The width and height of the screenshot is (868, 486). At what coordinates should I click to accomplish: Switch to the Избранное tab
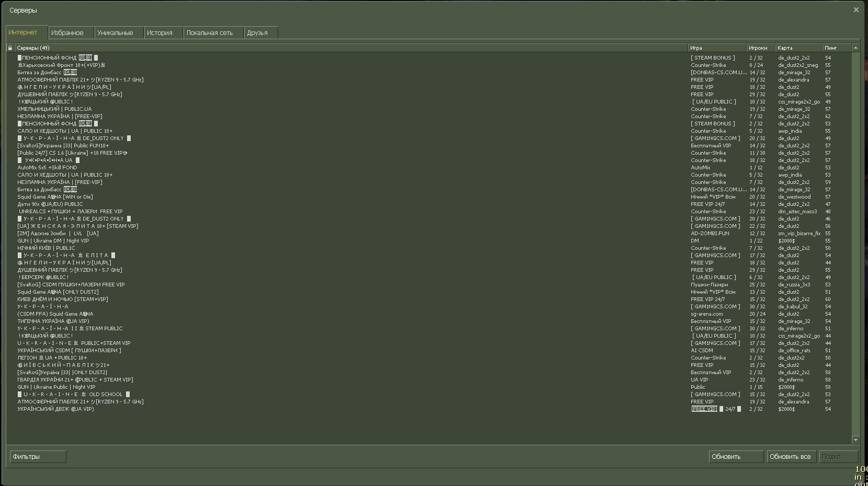pyautogui.click(x=67, y=33)
